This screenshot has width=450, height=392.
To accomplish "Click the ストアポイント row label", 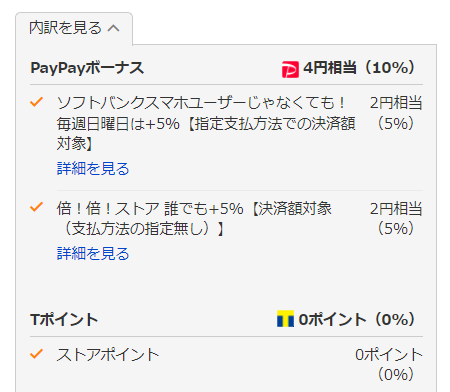I will point(108,355).
